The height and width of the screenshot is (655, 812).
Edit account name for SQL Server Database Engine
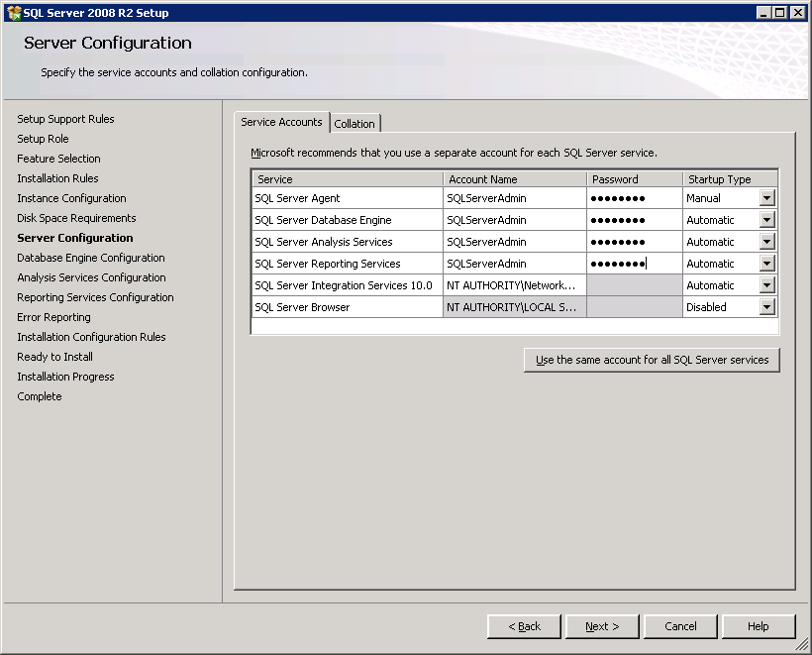tap(515, 220)
